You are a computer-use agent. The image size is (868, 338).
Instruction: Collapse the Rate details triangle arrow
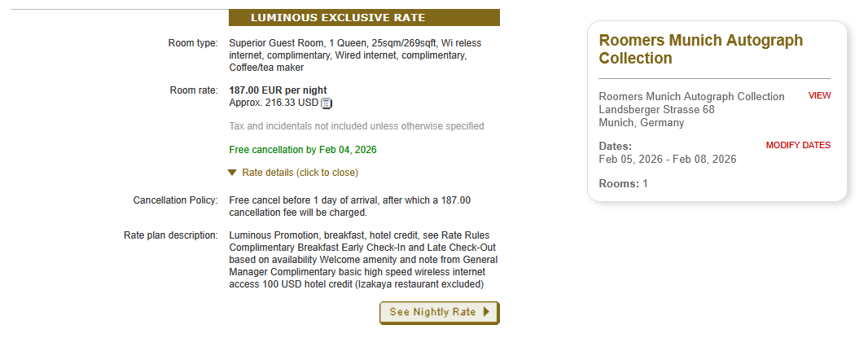pyautogui.click(x=232, y=173)
